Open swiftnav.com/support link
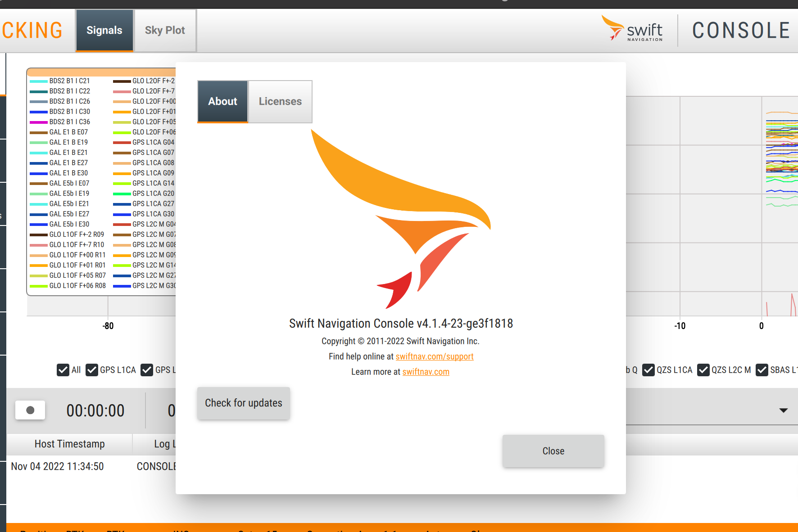Image resolution: width=798 pixels, height=532 pixels. pos(435,356)
